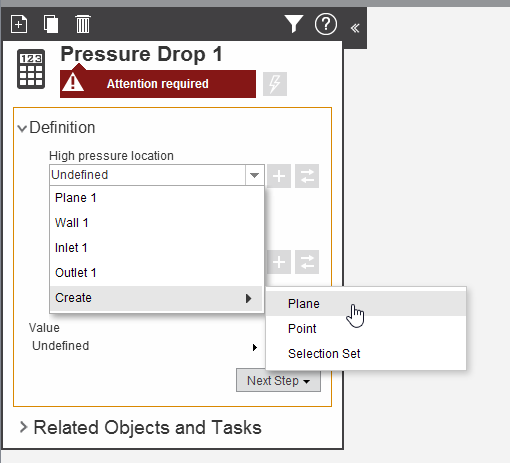Click the Next Step button
510x463 pixels.
click(278, 380)
